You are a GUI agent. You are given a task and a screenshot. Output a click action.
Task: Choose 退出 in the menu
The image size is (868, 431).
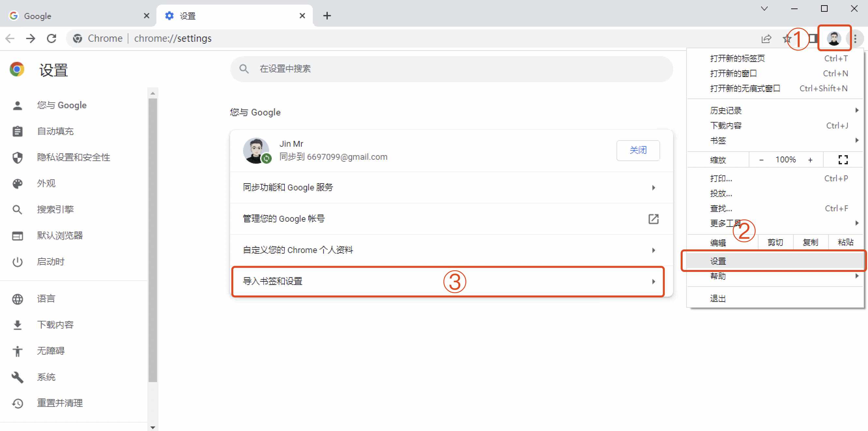pyautogui.click(x=775, y=298)
